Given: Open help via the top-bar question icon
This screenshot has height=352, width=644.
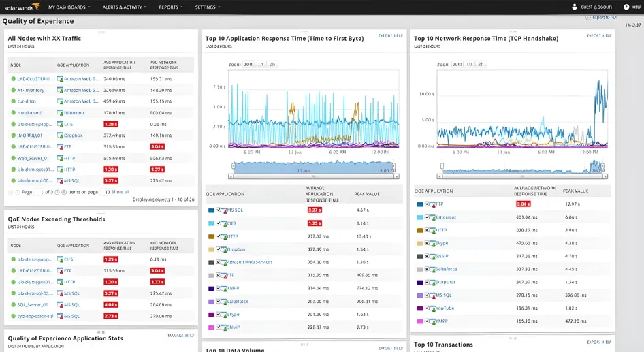Looking at the screenshot, I should click(x=626, y=7).
